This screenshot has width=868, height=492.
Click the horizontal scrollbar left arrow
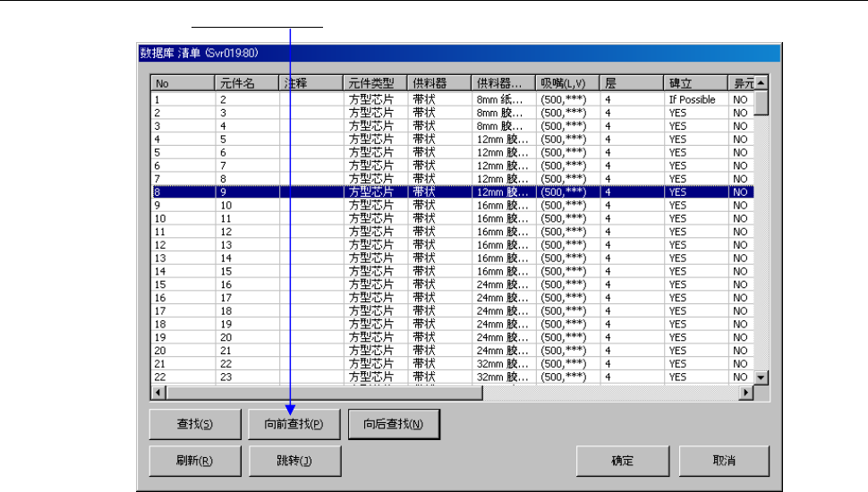click(158, 393)
